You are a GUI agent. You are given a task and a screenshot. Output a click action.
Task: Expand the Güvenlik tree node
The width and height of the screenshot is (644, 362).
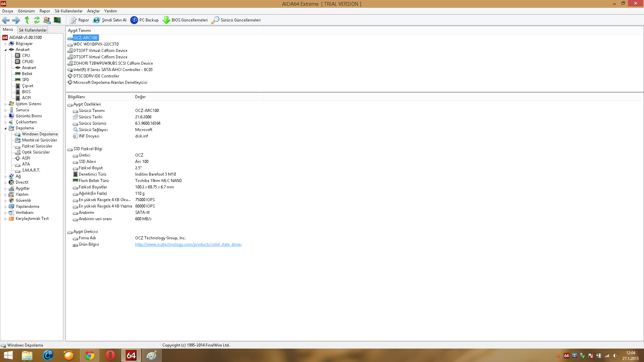5,201
